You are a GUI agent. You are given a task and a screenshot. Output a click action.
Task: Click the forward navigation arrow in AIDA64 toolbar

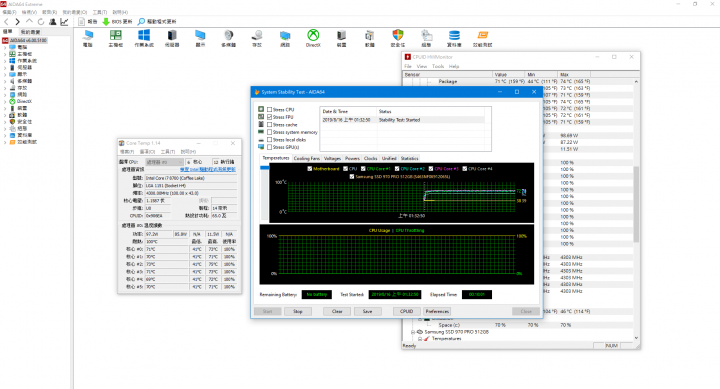pyautogui.click(x=17, y=22)
